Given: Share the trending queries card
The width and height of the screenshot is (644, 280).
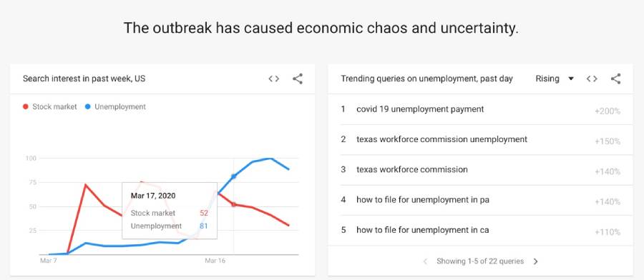Looking at the screenshot, I should (615, 79).
